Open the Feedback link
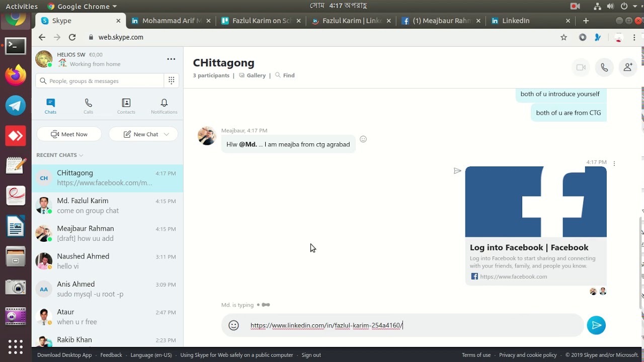 click(111, 355)
